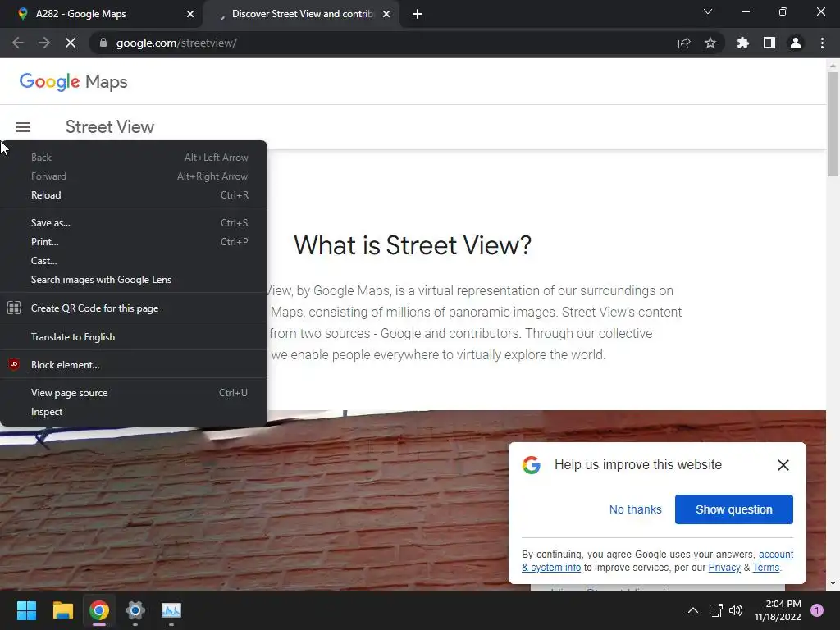Close the A282 Google Maps tab
Viewport: 840px width, 630px height.
[x=190, y=14]
